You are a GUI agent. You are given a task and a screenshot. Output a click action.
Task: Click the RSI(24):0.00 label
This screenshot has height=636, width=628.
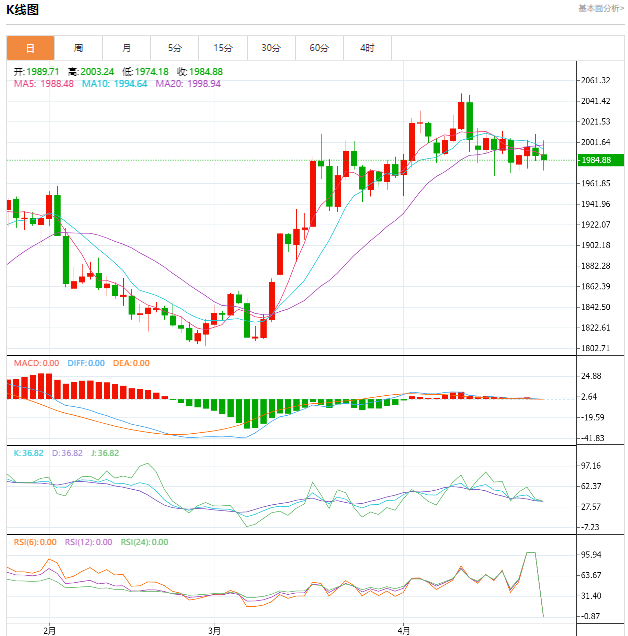click(144, 542)
